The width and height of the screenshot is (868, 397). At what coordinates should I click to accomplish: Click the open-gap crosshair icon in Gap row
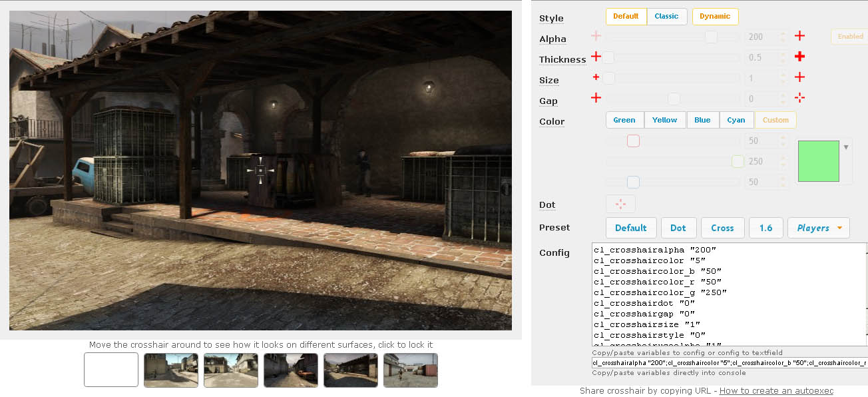(799, 98)
